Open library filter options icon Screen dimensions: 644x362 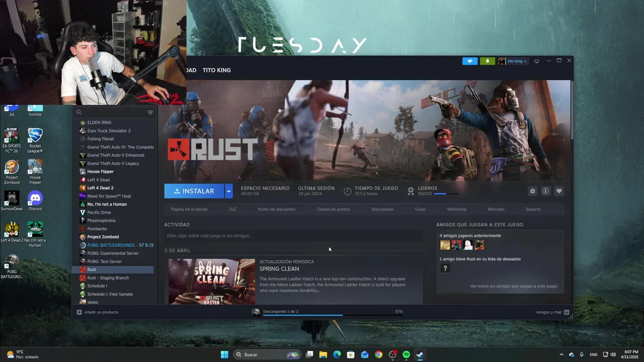tap(150, 112)
